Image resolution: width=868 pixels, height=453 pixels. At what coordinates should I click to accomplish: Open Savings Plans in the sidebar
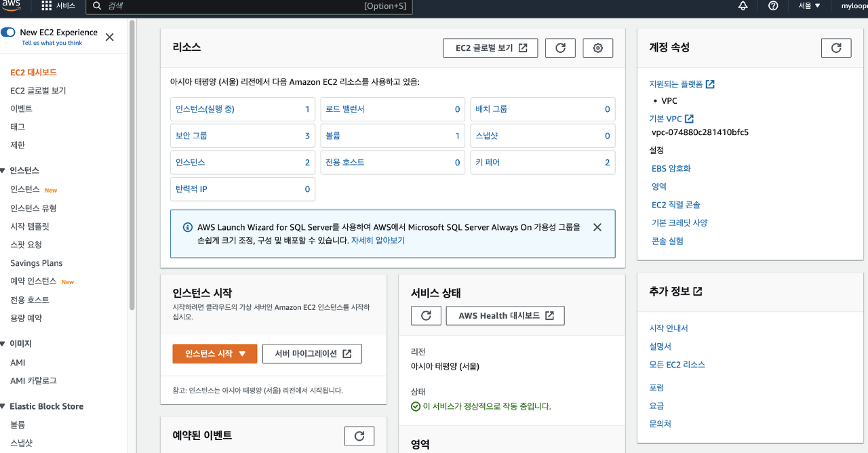pos(36,263)
